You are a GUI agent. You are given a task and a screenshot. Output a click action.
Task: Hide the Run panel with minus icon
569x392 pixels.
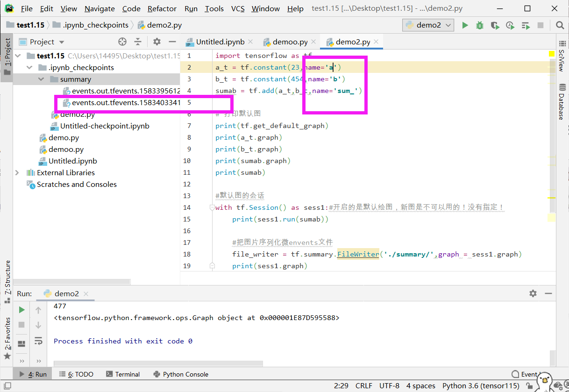tap(548, 293)
